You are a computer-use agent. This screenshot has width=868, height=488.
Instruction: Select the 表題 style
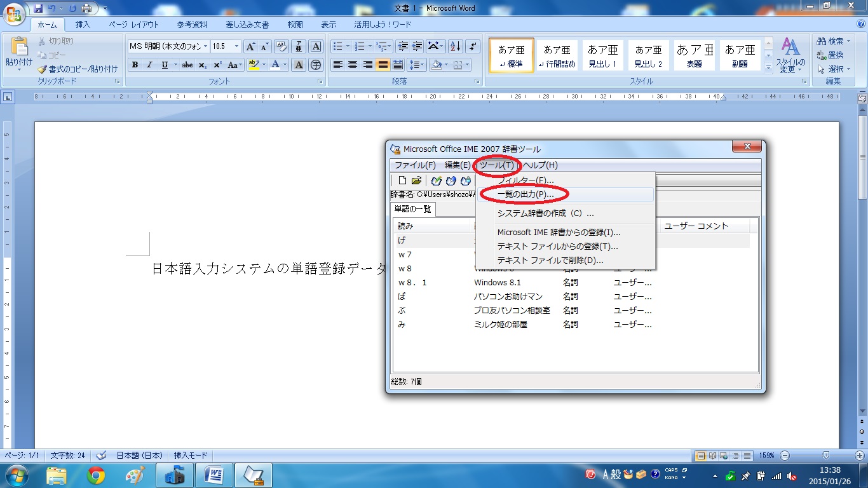[x=694, y=55]
